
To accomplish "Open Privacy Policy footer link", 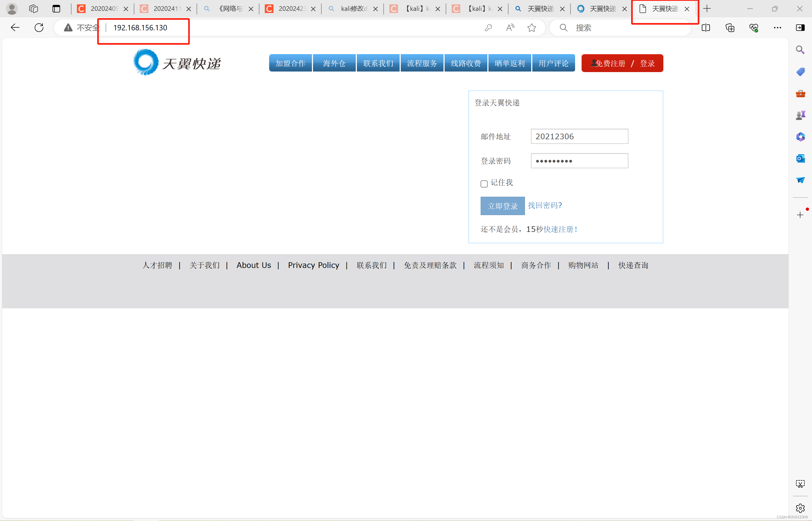I will pos(313,265).
